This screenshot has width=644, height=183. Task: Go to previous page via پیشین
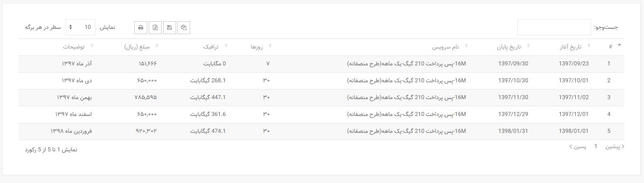[615, 146]
